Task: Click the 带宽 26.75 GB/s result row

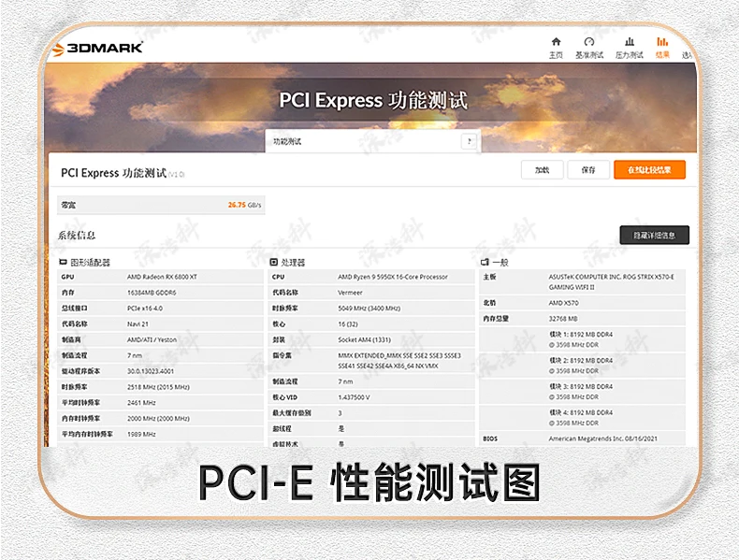Action: [161, 204]
